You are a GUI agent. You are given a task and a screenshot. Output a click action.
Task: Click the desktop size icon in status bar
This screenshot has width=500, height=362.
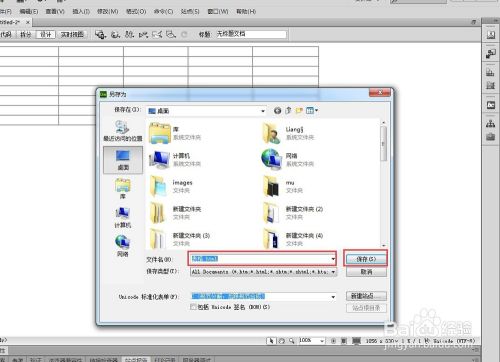pyautogui.click(x=356, y=341)
